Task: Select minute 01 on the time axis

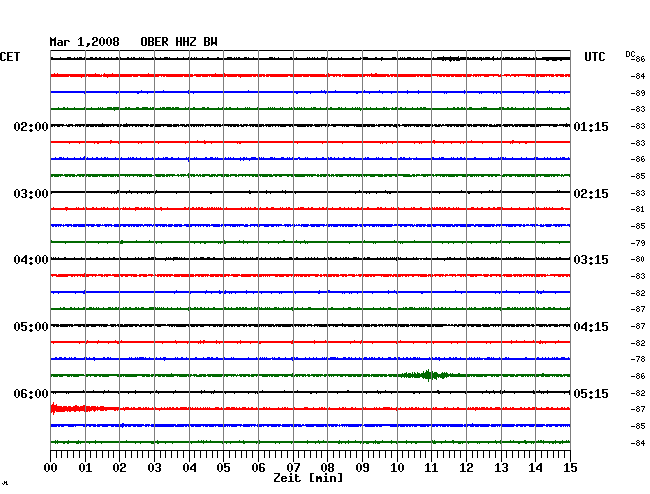Action: (85, 467)
